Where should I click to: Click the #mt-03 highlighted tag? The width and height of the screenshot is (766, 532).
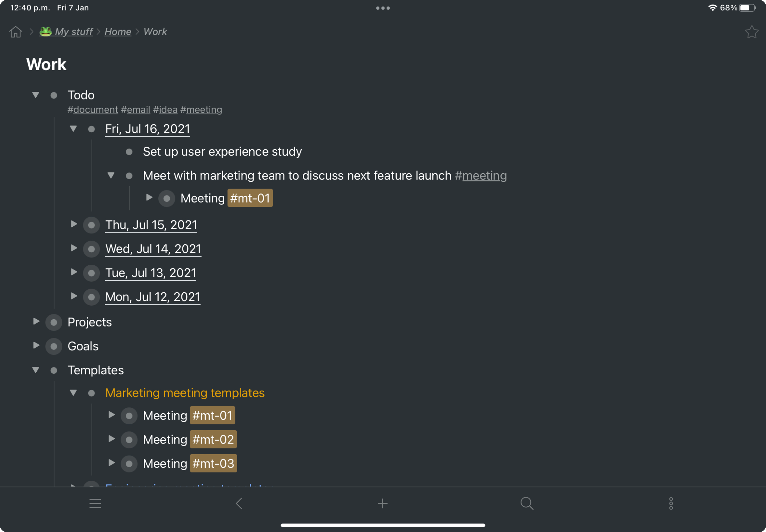213,463
